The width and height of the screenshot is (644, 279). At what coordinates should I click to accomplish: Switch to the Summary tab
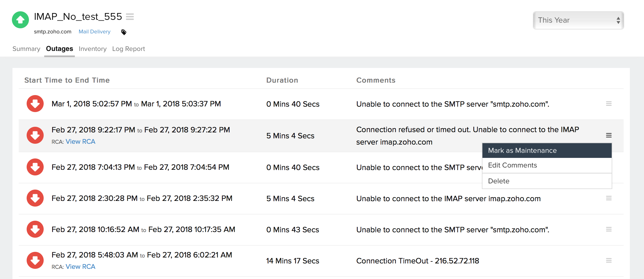tap(26, 49)
